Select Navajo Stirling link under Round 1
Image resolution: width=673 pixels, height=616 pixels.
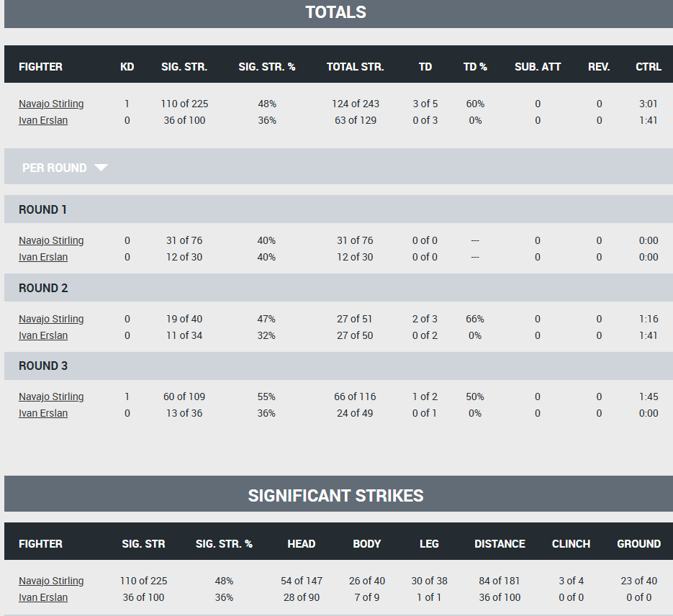51,240
